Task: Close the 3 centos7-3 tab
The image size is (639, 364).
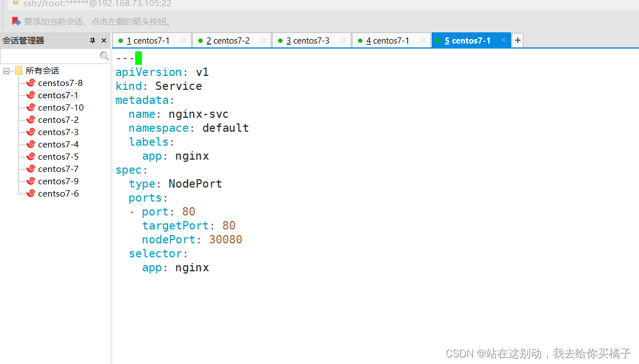Action: click(344, 40)
